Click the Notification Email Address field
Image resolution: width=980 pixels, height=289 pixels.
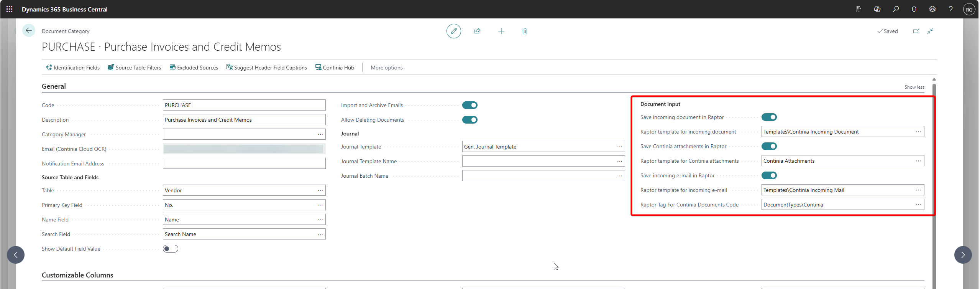coord(244,163)
